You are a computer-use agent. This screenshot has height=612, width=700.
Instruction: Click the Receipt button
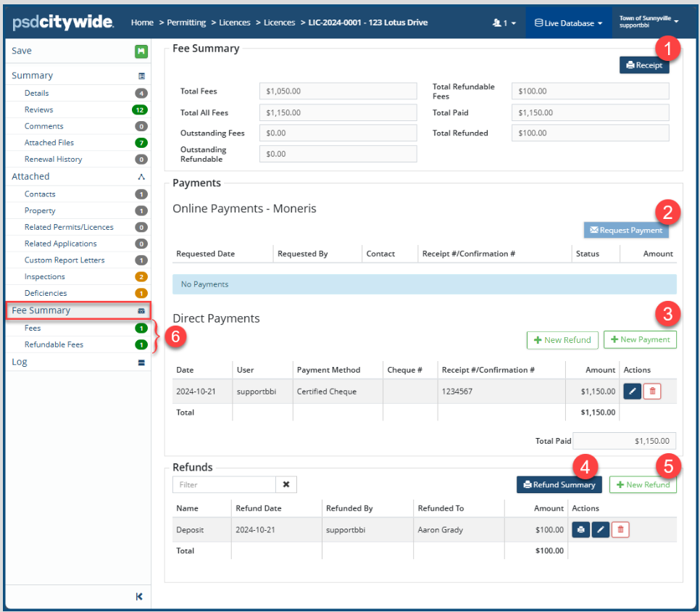pyautogui.click(x=643, y=65)
